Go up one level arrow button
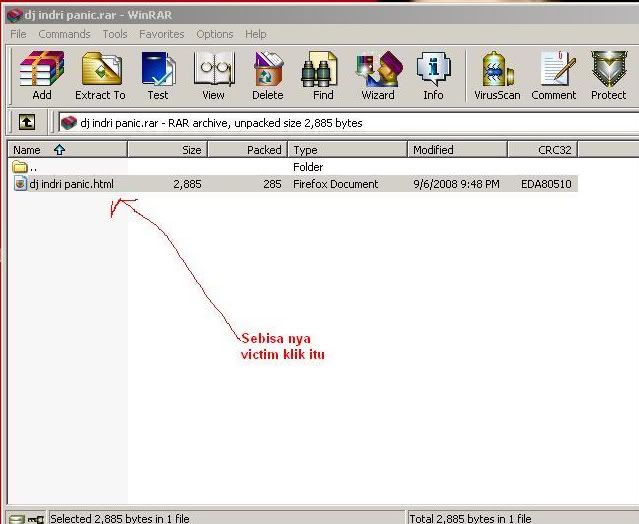This screenshot has width=639, height=524. pos(27,122)
